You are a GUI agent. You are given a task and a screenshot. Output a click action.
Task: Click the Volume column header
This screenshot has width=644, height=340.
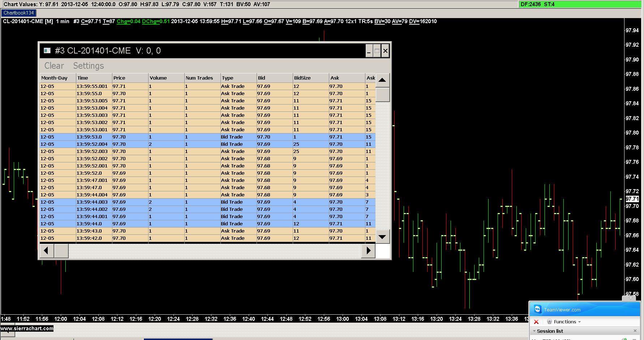coord(166,78)
